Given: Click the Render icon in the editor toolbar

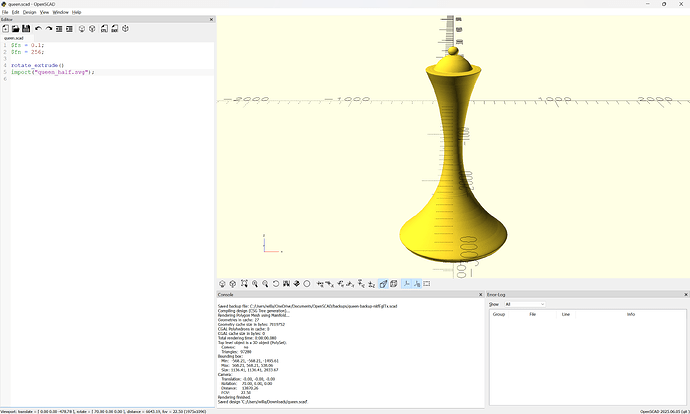Looking at the screenshot, I should pyautogui.click(x=92, y=29).
